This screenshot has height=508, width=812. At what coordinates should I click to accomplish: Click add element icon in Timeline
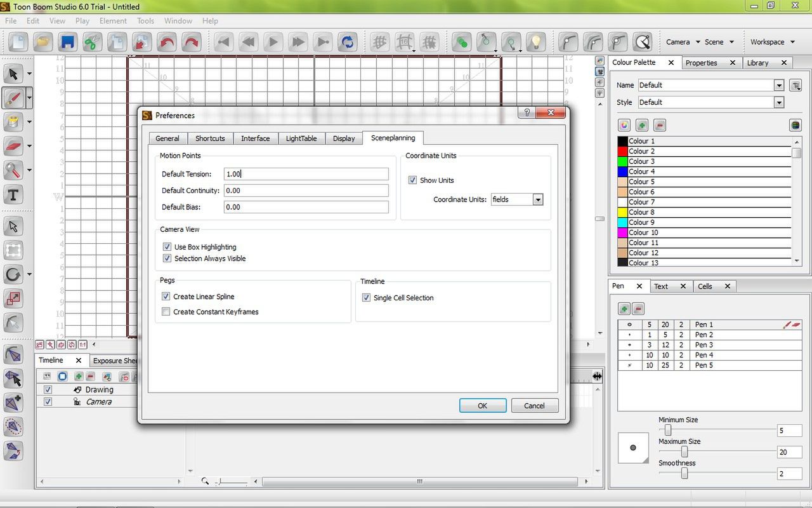[x=79, y=377]
